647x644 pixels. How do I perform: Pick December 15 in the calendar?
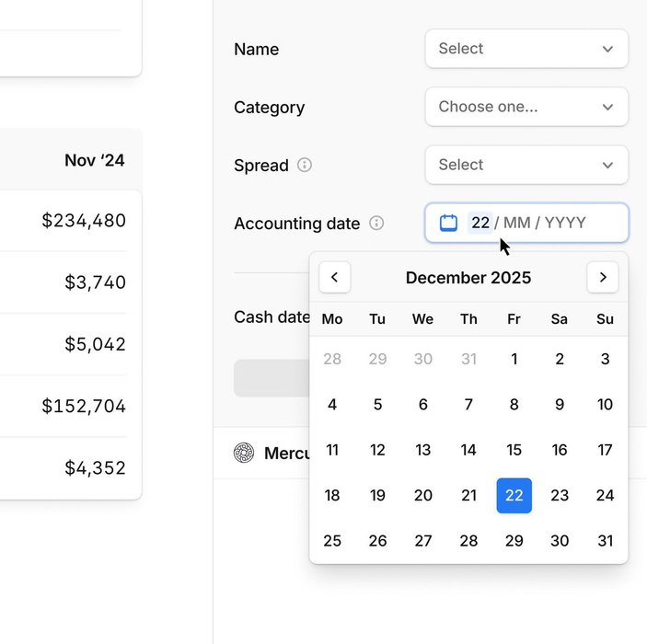(x=514, y=450)
